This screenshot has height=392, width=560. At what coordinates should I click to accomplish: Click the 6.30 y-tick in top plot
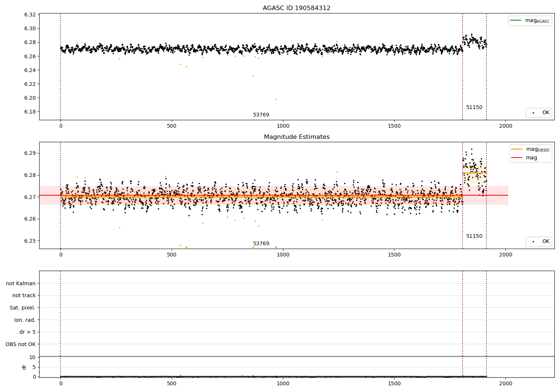coord(29,29)
